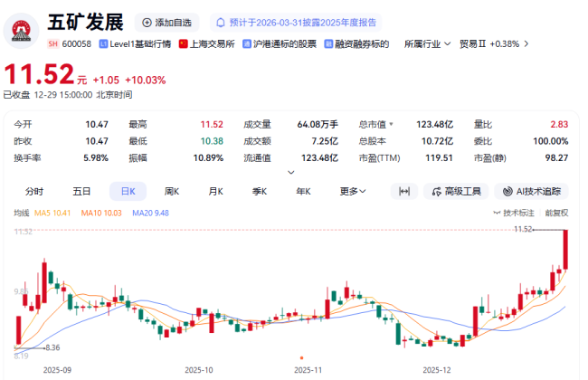Image resolution: width=588 pixels, height=380 pixels.
Task: Click the 最低 10.38 value
Action: (212, 141)
